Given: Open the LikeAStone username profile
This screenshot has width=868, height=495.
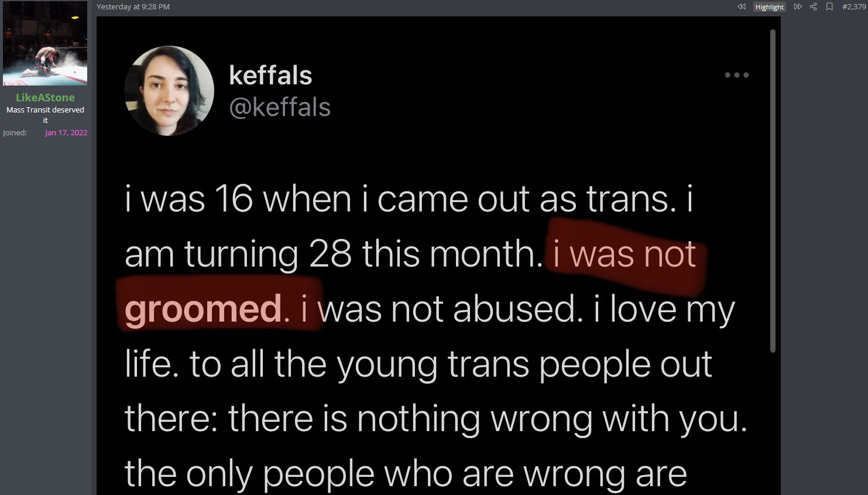Looking at the screenshot, I should point(45,97).
